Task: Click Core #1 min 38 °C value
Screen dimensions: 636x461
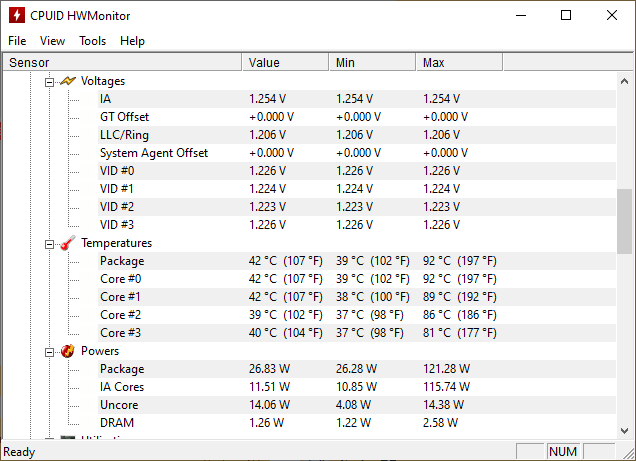Action: point(373,297)
